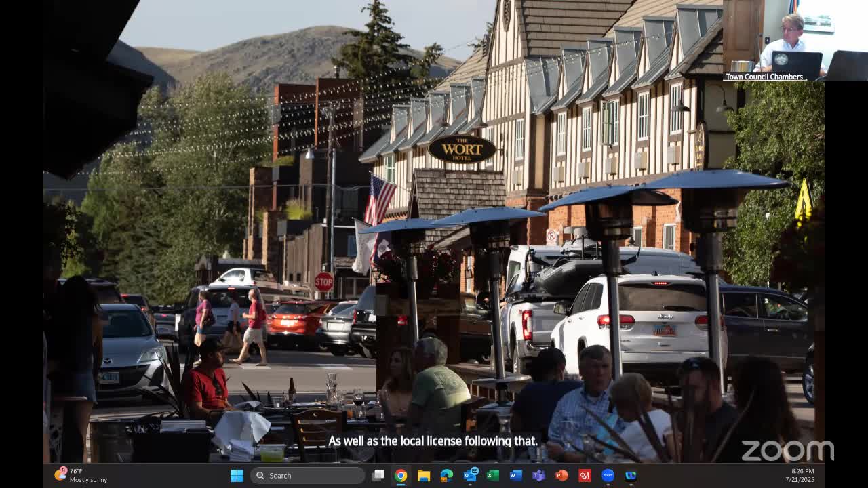Open the Windows Start menu
This screenshot has width=868, height=488.
click(237, 475)
